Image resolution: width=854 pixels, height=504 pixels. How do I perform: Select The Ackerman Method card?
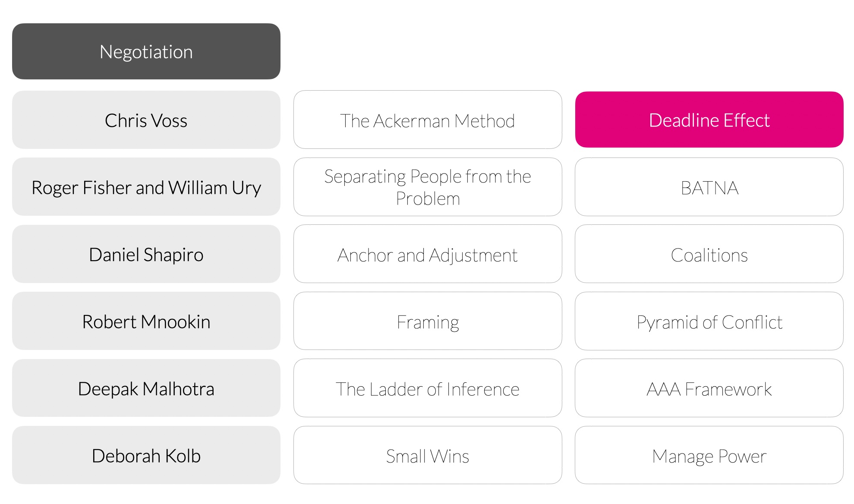(x=427, y=120)
